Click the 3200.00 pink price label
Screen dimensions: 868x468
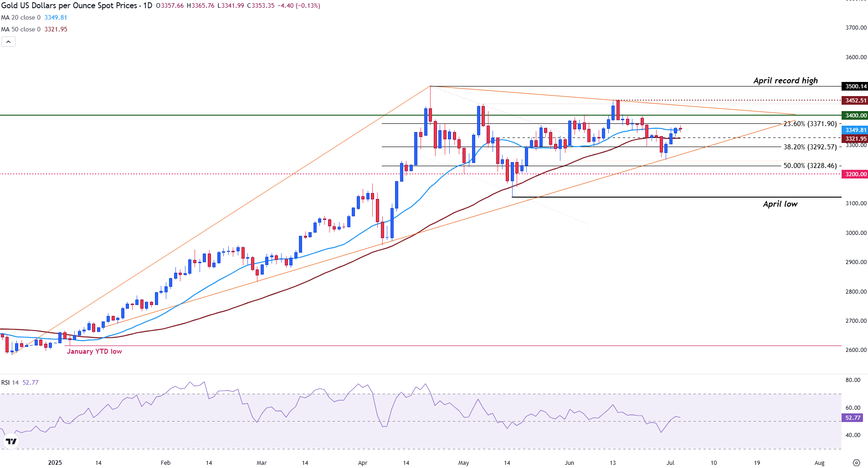point(856,174)
